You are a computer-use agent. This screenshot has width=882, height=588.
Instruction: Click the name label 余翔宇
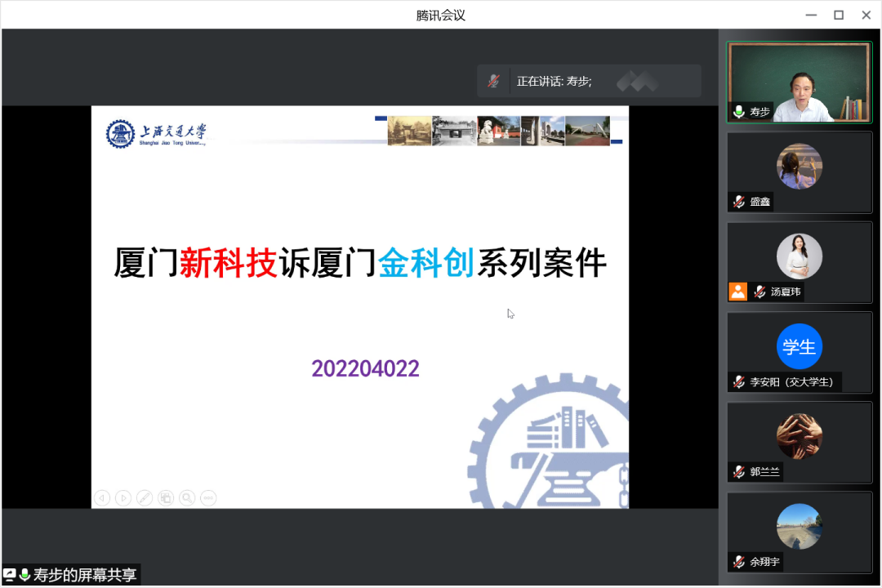tap(764, 562)
